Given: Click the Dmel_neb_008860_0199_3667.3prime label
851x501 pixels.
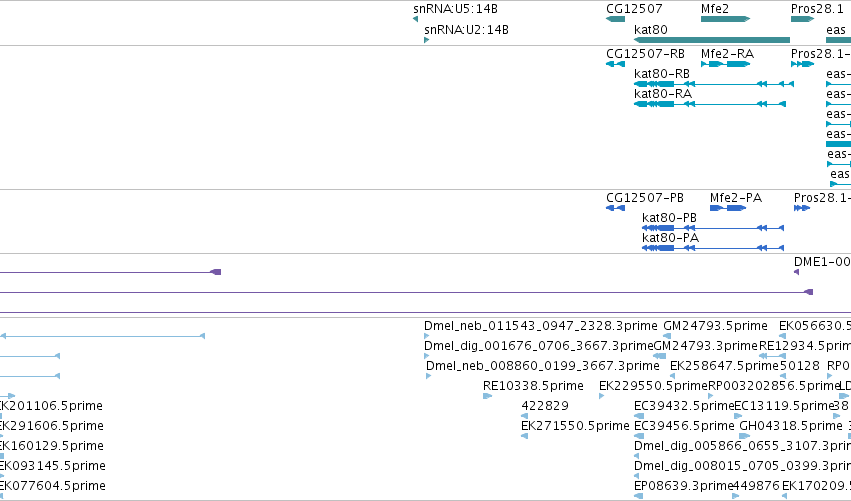Looking at the screenshot, I should (543, 366).
